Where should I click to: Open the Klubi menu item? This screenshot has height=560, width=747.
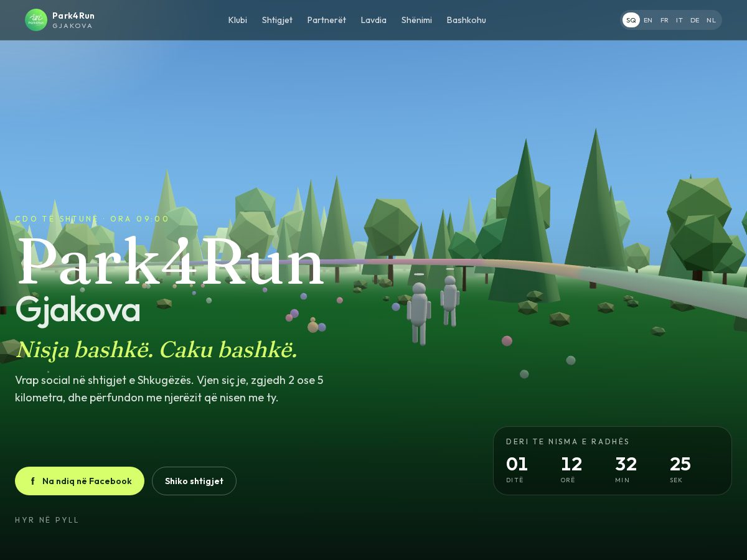pyautogui.click(x=237, y=20)
